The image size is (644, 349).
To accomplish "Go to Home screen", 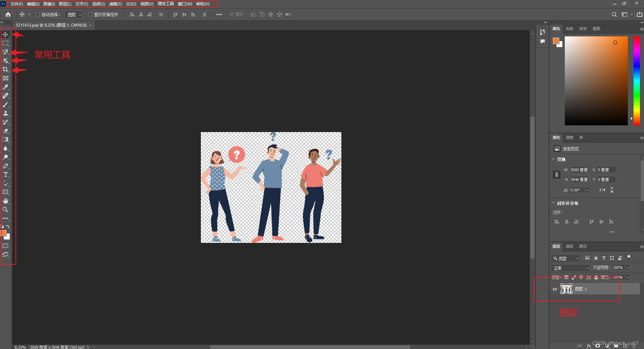I will pyautogui.click(x=8, y=14).
